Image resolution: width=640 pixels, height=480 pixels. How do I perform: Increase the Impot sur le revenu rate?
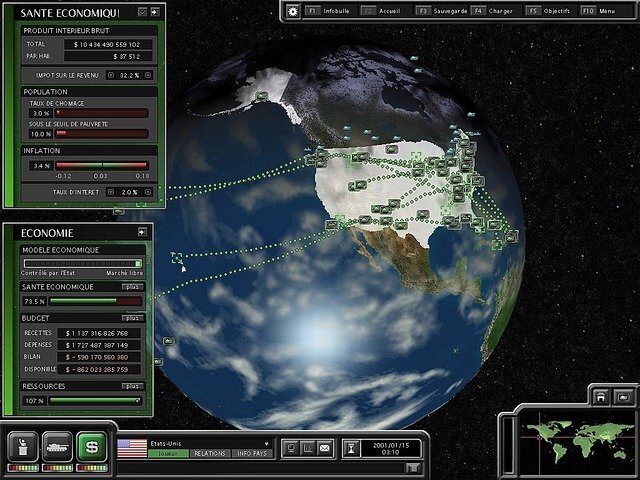148,75
